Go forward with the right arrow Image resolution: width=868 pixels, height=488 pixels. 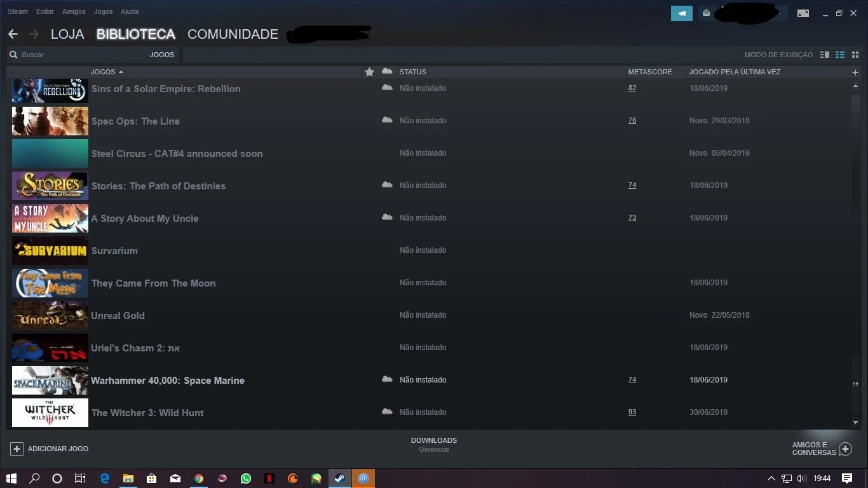pos(34,34)
